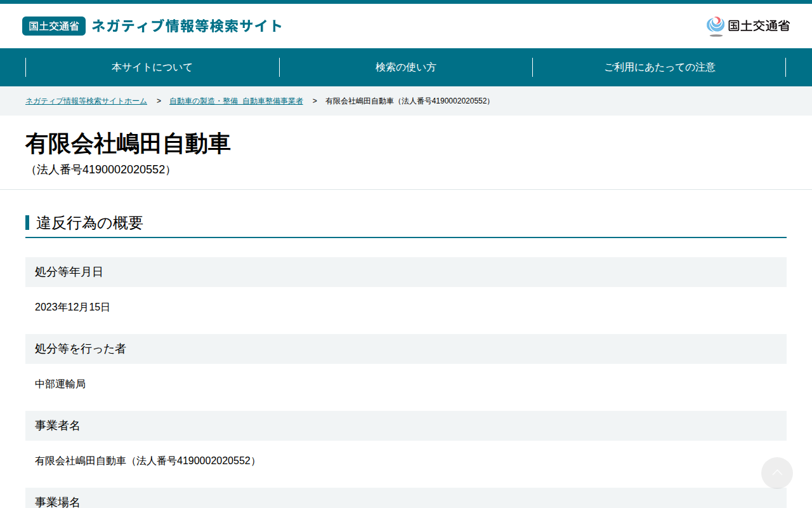Click the 事業場名 row header

(406, 498)
